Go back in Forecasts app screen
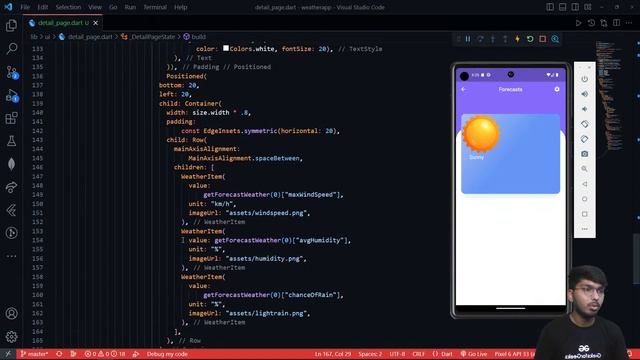Screen dimensions: 640x360 point(464,89)
